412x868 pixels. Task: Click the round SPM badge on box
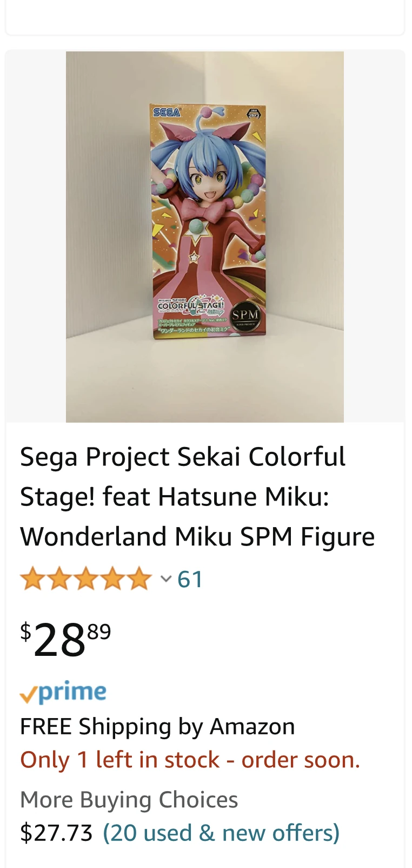coord(245,315)
